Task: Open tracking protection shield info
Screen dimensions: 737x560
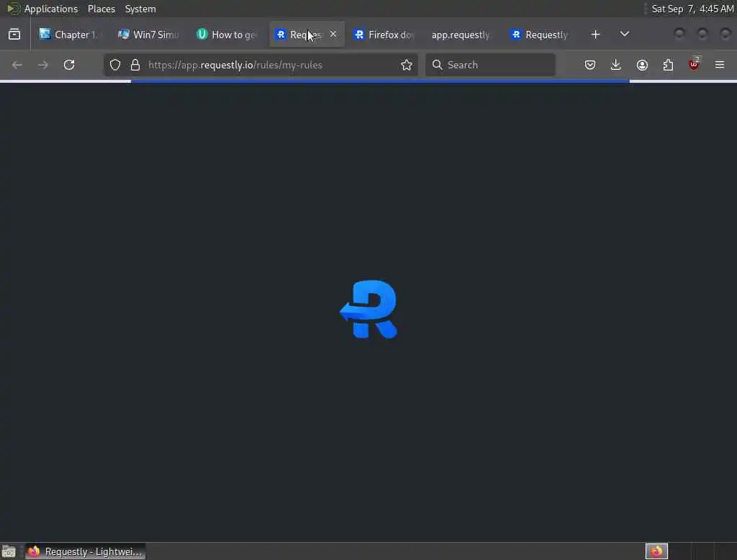Action: point(115,65)
